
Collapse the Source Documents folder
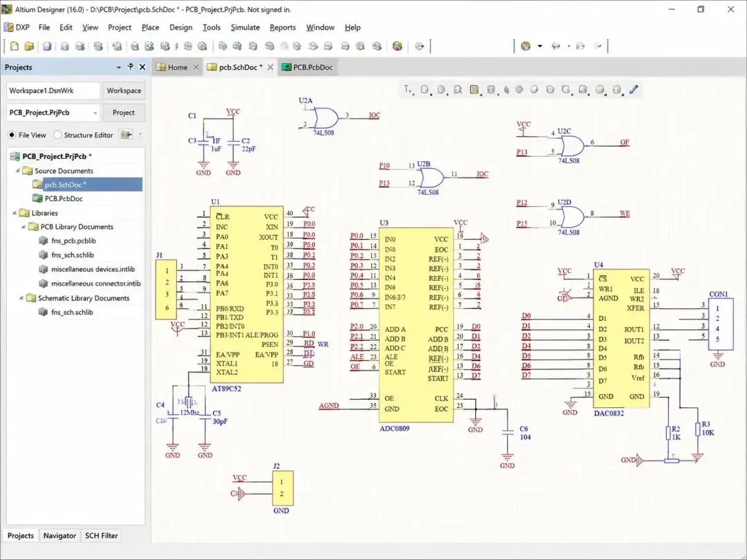point(17,171)
